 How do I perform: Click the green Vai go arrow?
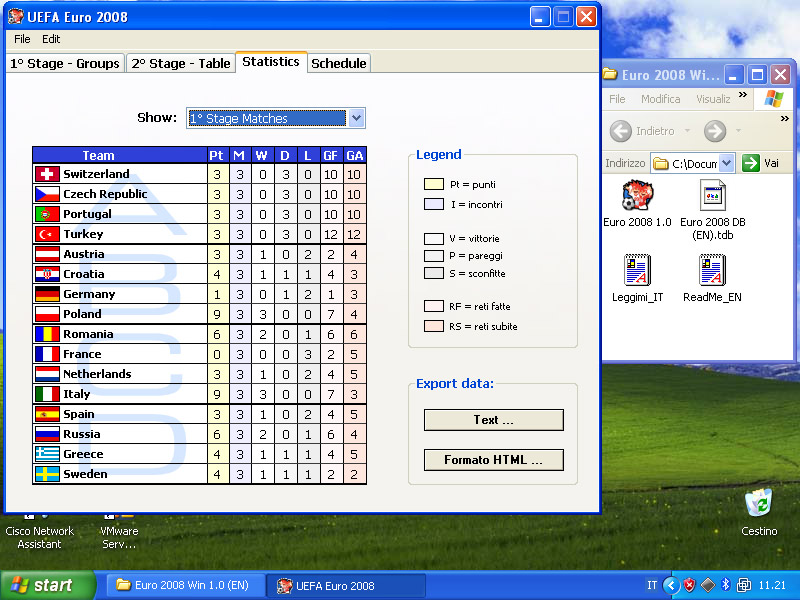(751, 163)
